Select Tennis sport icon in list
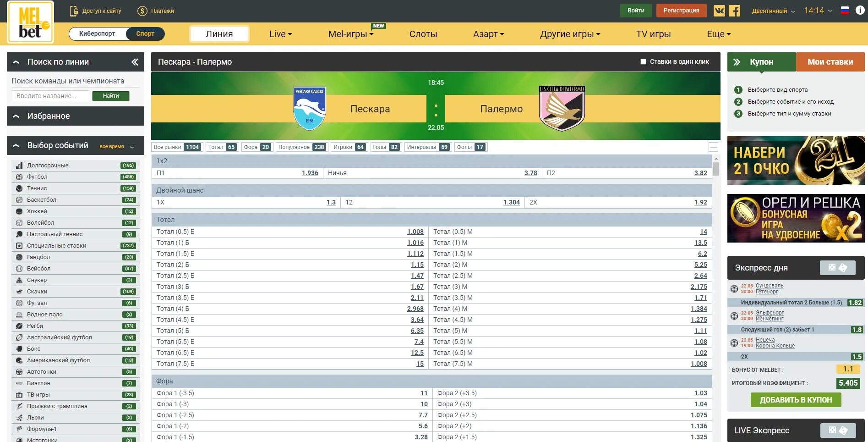This screenshot has width=868, height=442. click(19, 188)
